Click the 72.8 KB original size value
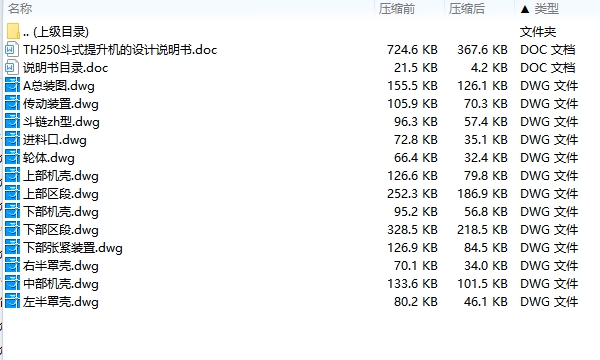The image size is (600, 360). [416, 140]
